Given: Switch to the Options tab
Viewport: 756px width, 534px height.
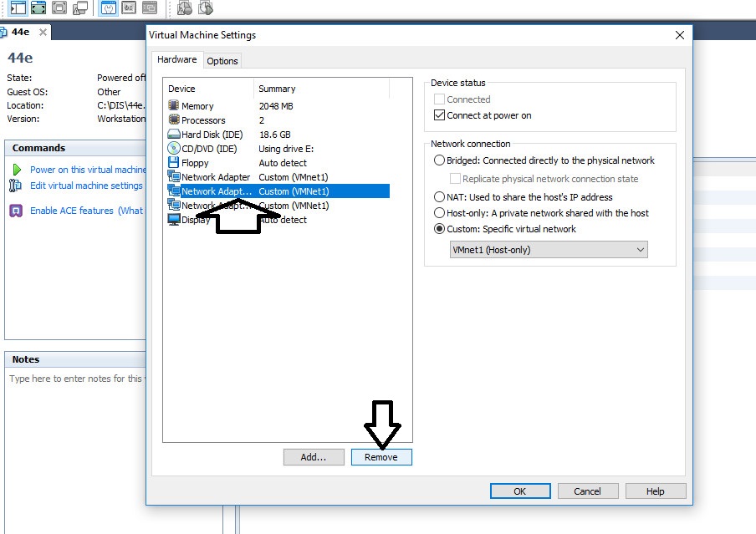Looking at the screenshot, I should pyautogui.click(x=222, y=61).
